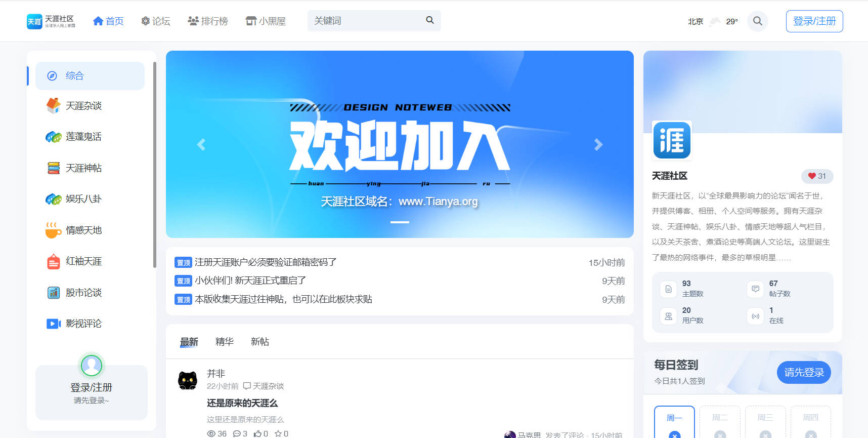Switch to the 新帖 tab

click(x=260, y=342)
